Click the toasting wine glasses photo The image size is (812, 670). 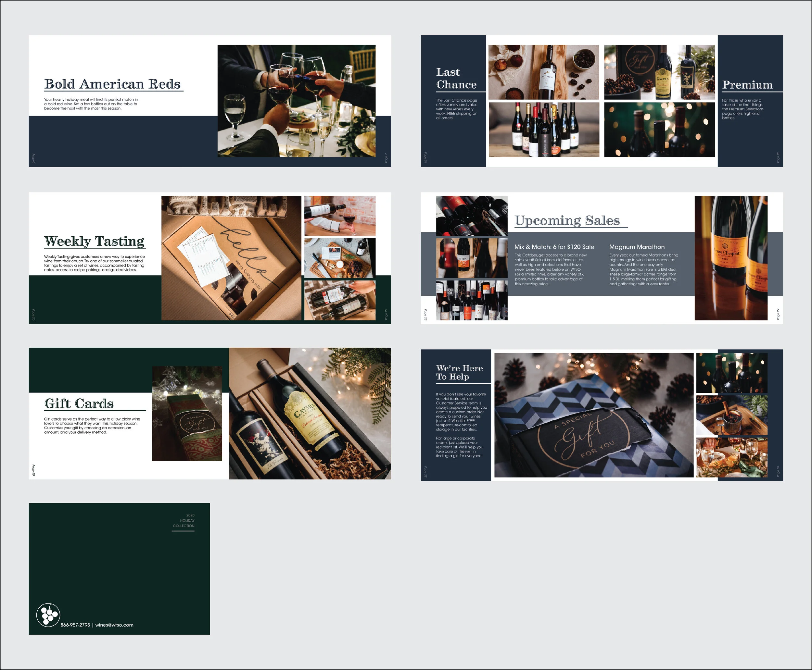296,101
